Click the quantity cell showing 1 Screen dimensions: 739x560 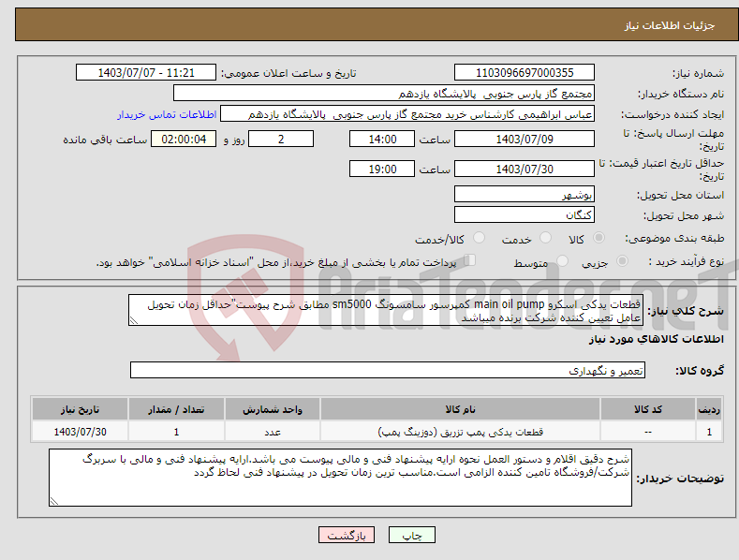pyautogui.click(x=176, y=432)
